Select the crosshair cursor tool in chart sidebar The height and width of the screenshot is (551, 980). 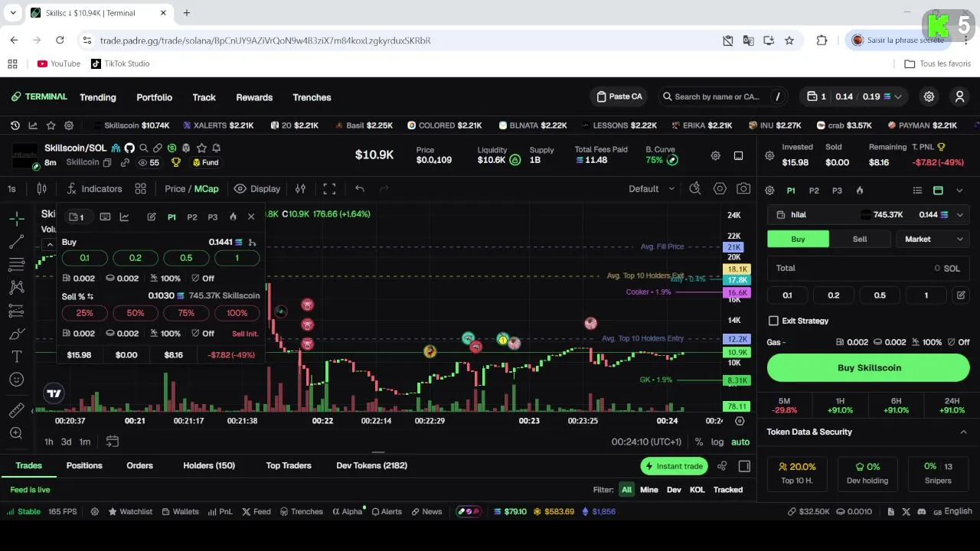point(16,219)
